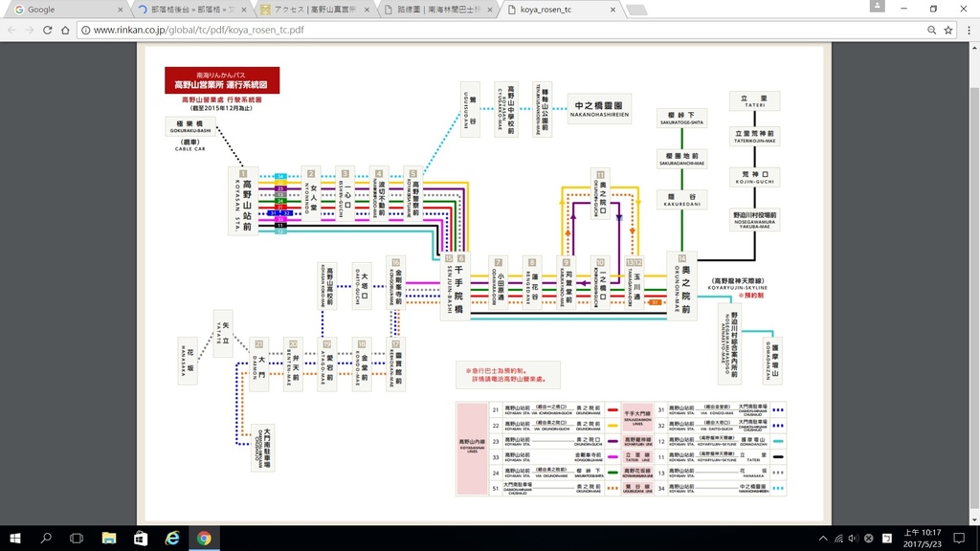The image size is (980, 551).
Task: Click the 中之橋靈園 NAKANOHASHIREIEN label
Action: pos(599,109)
